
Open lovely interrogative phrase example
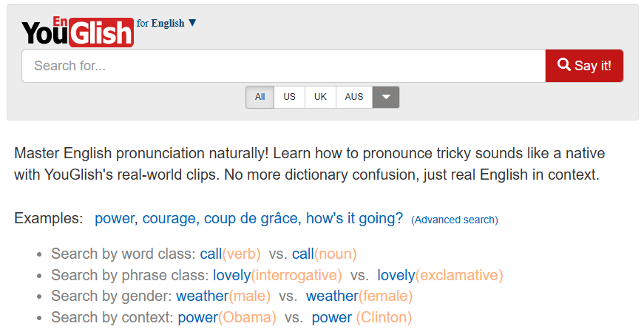[277, 276]
